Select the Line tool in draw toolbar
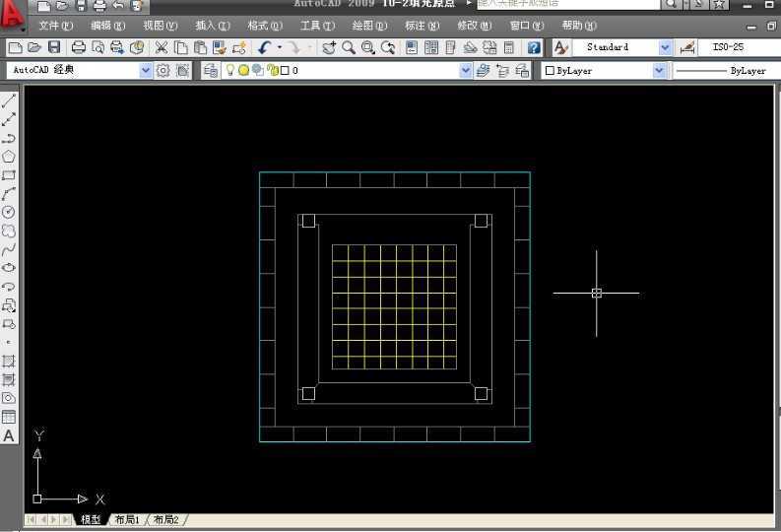This screenshot has height=532, width=781. (x=9, y=100)
